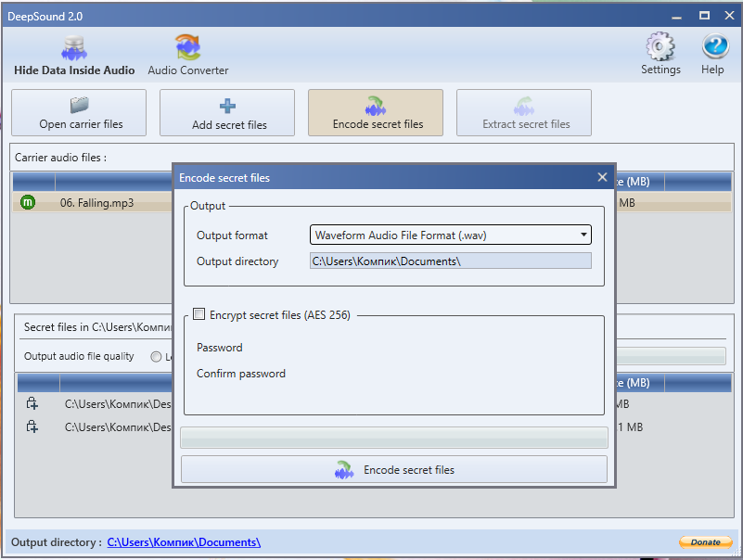
Task: Click the Password label in the dialog
Action: coord(220,348)
